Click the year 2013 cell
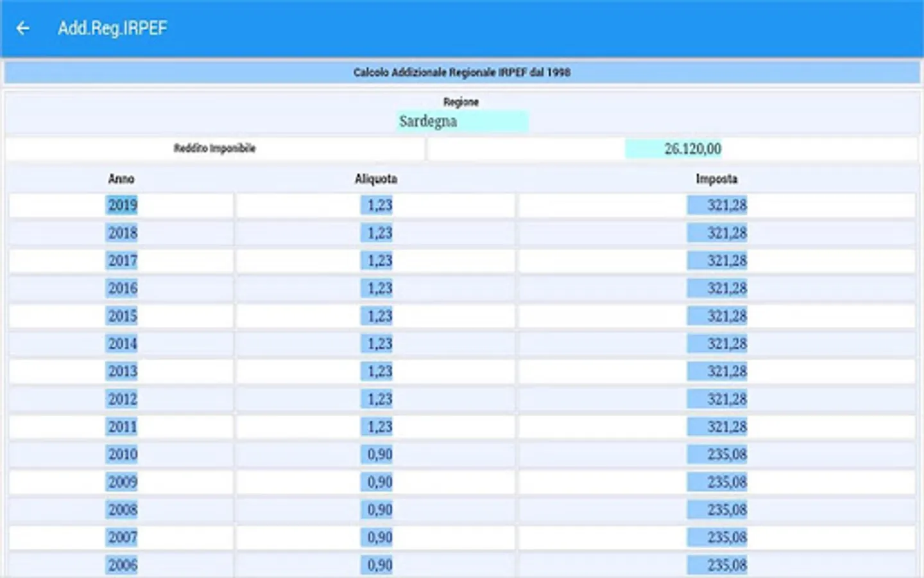The height and width of the screenshot is (578, 924). click(122, 371)
